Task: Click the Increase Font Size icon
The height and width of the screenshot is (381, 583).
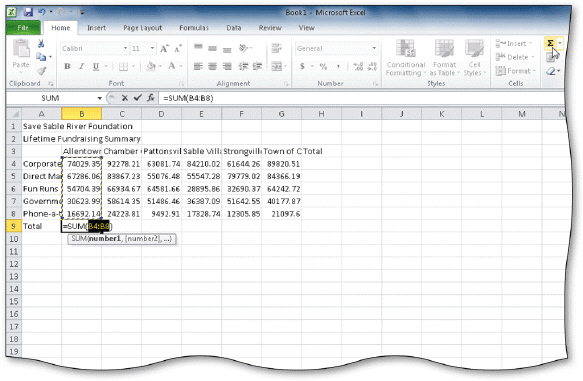Action: tap(164, 49)
